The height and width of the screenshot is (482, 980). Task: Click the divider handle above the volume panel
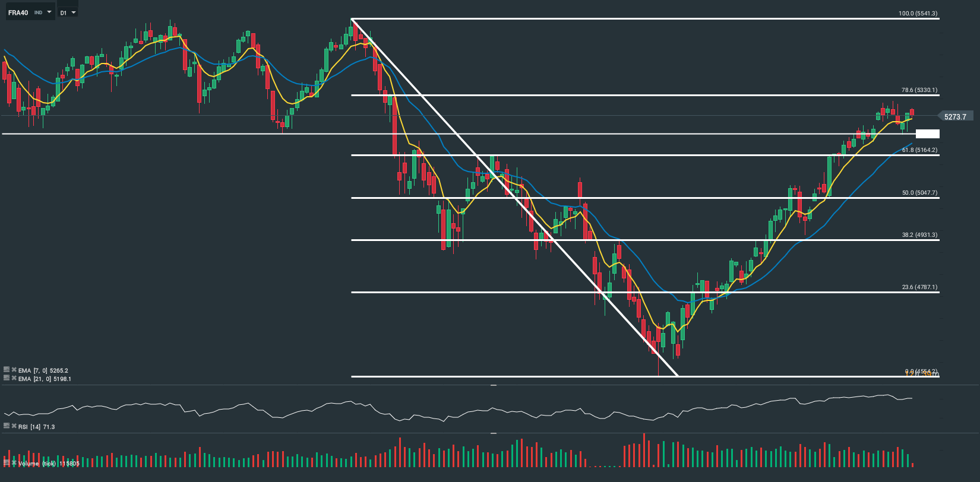tap(493, 433)
